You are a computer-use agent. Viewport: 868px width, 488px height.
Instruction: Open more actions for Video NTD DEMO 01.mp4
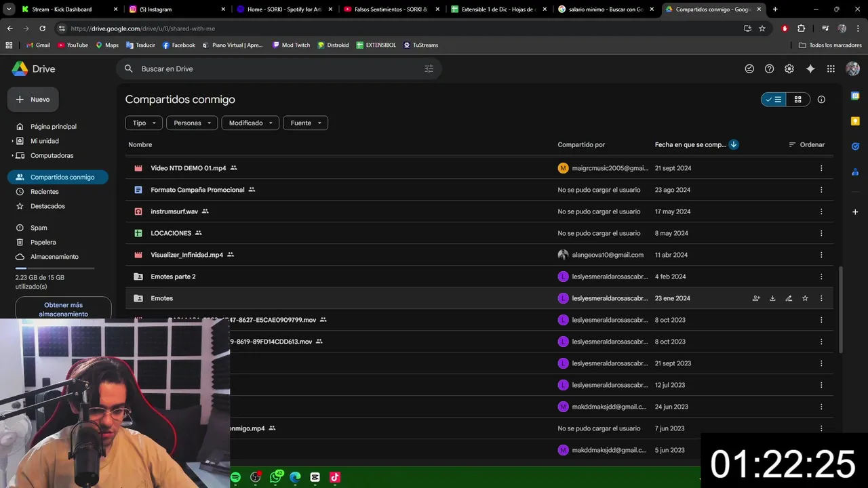821,168
